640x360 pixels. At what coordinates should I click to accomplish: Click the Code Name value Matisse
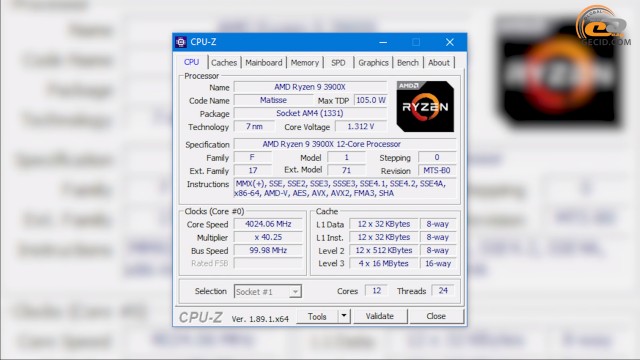pos(273,100)
